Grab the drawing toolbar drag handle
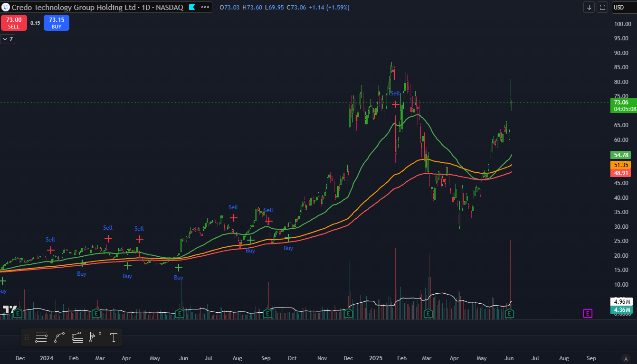Viewport: 637px width, 364px height. pos(27,338)
